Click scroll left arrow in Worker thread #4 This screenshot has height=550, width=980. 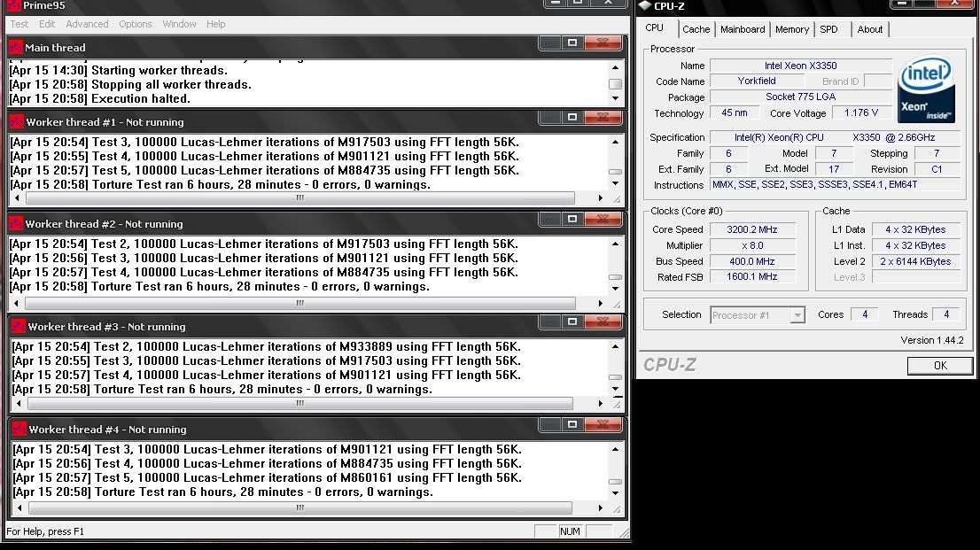[x=19, y=508]
